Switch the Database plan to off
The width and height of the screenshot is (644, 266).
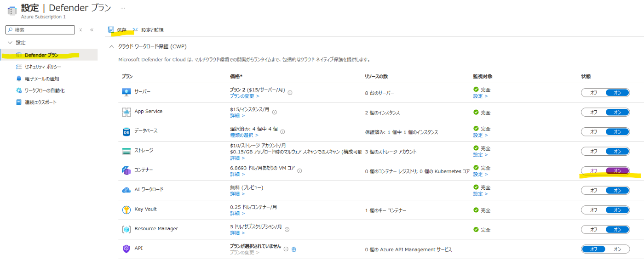click(593, 132)
